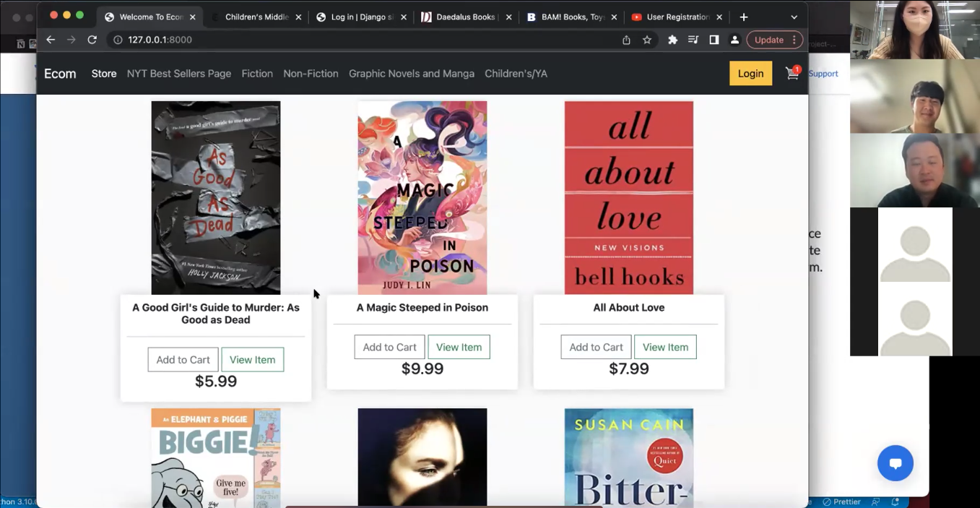Image resolution: width=980 pixels, height=508 pixels.
Task: Open the Children's/YA category
Action: tap(516, 73)
